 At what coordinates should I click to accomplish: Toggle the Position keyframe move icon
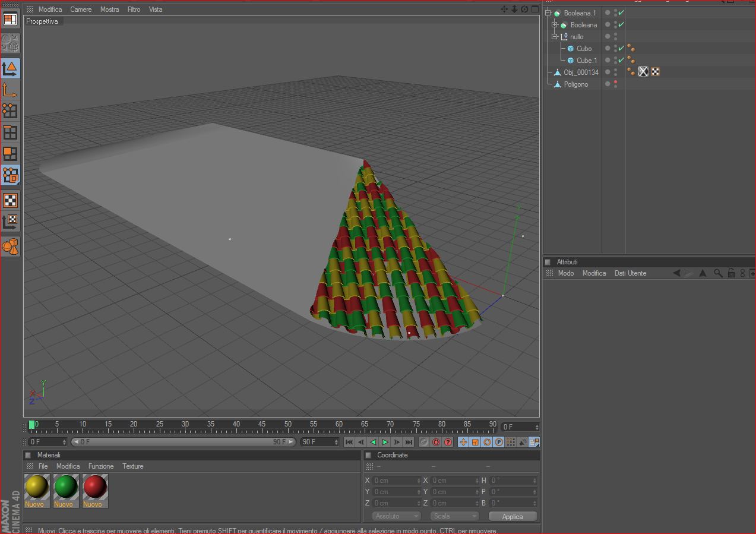tap(463, 442)
